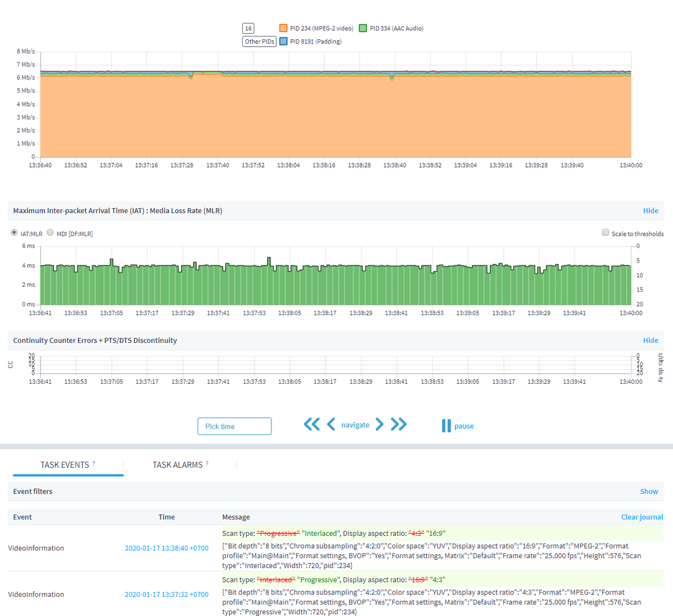Enable the Scale to thresholds checkbox

[605, 232]
